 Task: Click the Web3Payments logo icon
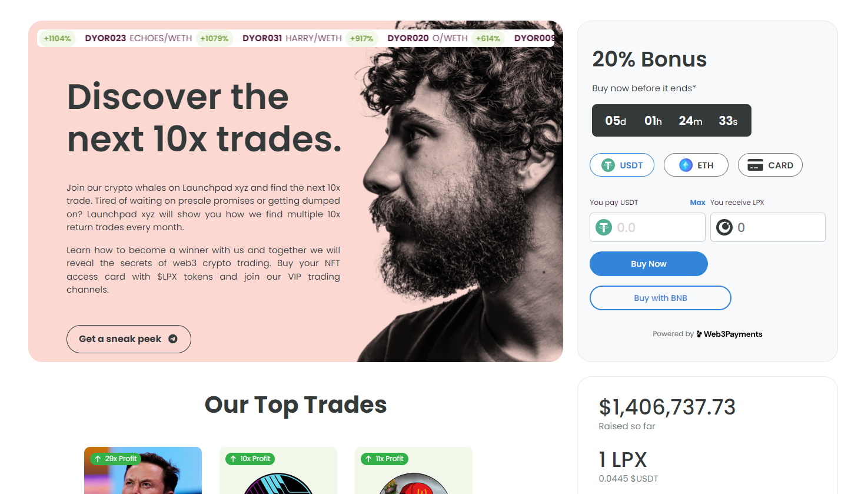(x=699, y=334)
